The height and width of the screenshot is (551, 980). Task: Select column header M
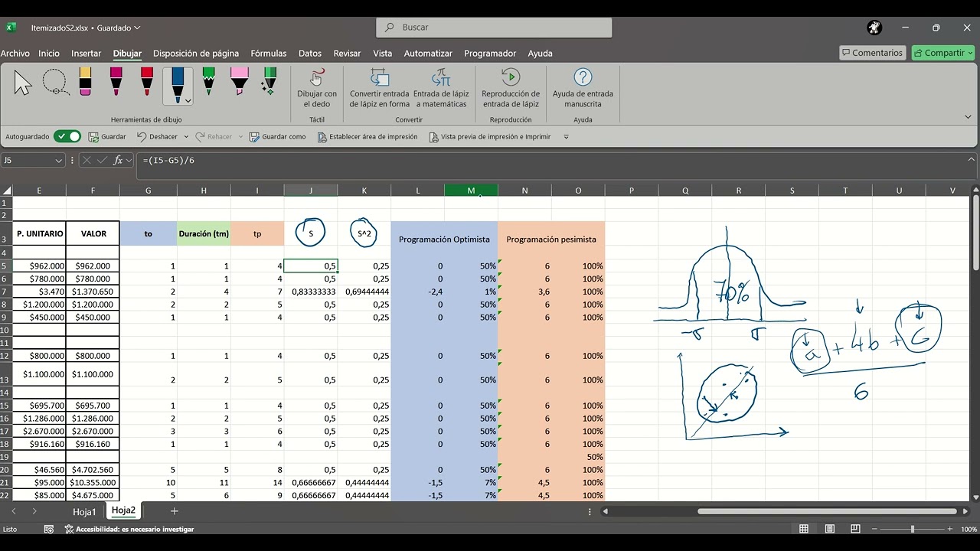pos(471,191)
